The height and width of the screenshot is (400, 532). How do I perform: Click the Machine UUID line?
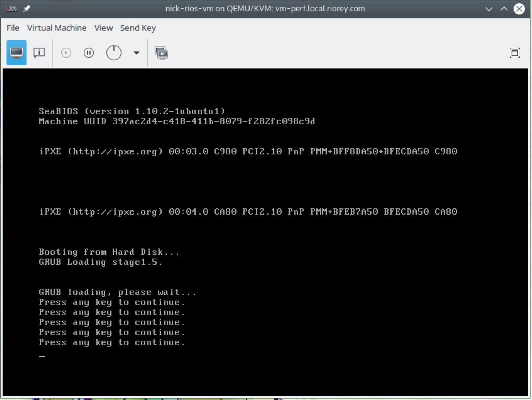point(177,121)
